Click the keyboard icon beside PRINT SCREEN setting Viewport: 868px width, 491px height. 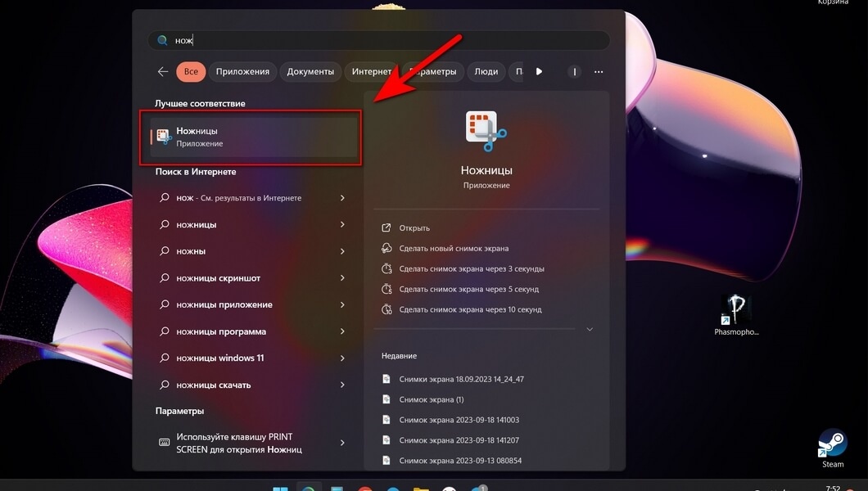click(165, 443)
